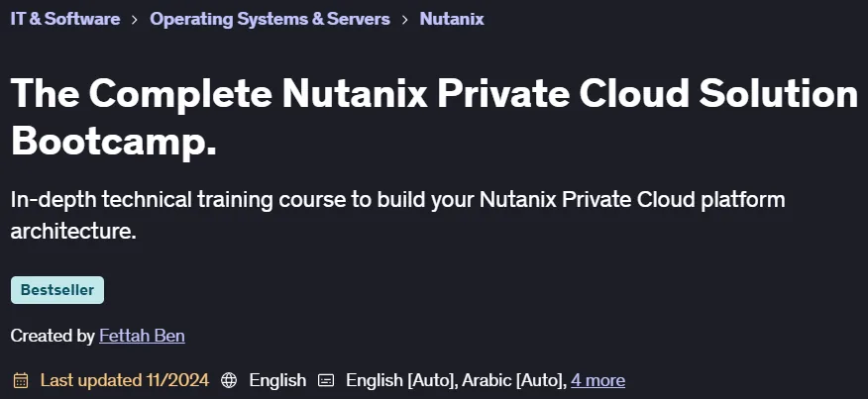
Task: Click the 'In-depth technical training' subtitle line
Action: [397, 200]
